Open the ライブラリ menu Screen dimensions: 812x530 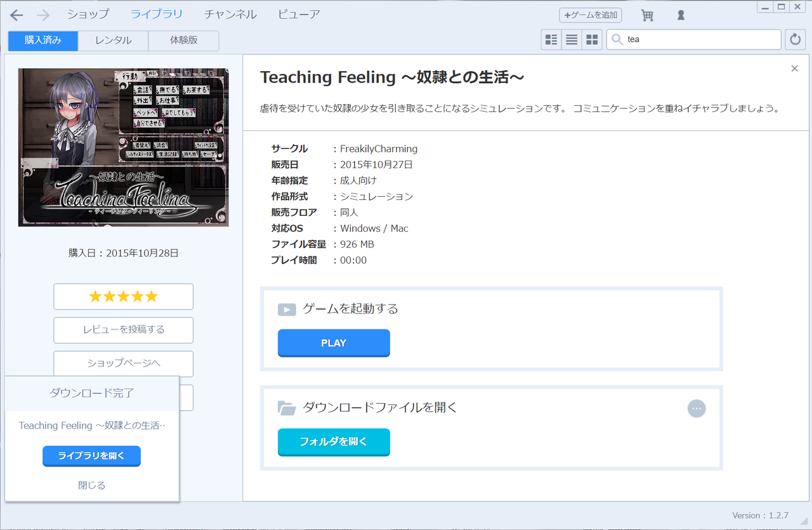click(x=157, y=14)
